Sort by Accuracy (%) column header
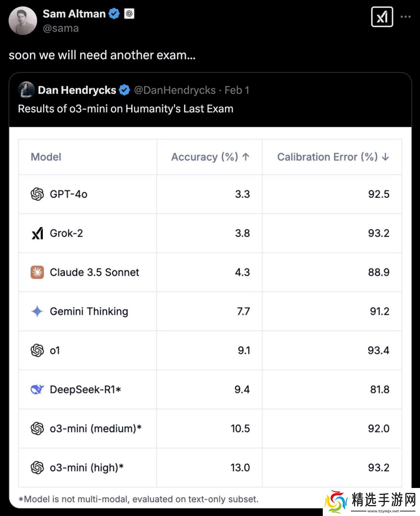Image resolution: width=420 pixels, height=516 pixels. coord(210,157)
